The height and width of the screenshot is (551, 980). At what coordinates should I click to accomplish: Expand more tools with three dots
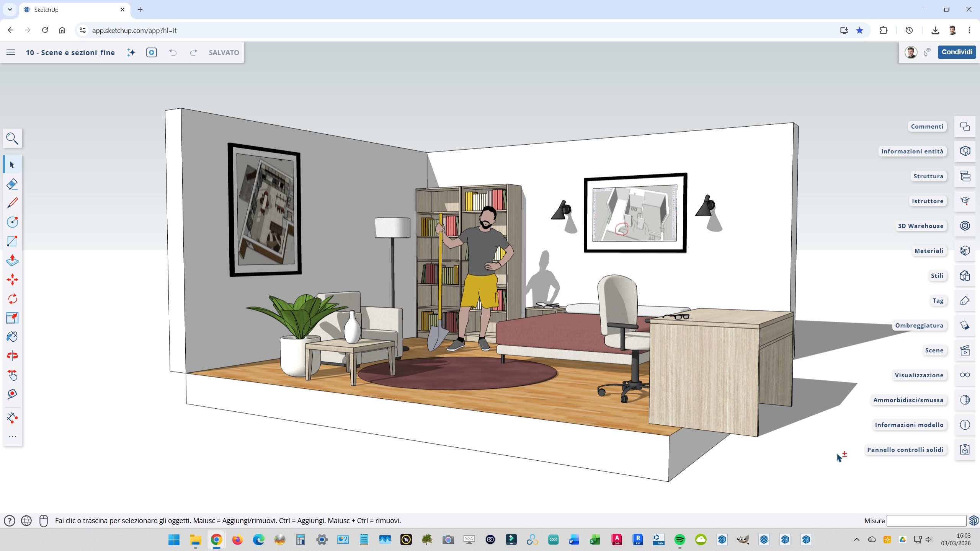coord(12,437)
